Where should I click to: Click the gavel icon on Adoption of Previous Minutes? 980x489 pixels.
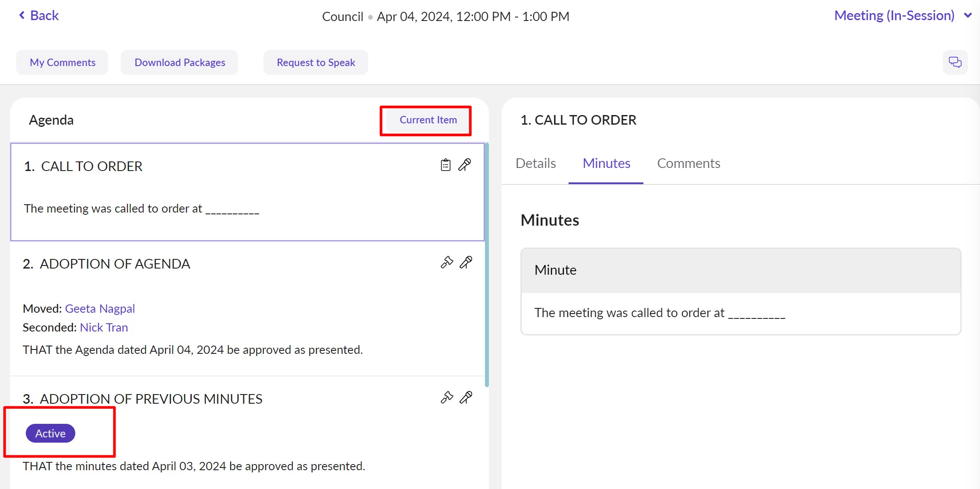tap(446, 398)
